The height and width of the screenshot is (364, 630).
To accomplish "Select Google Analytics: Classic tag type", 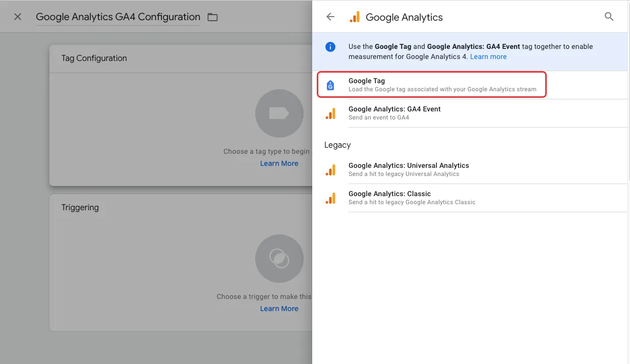I will coord(470,198).
